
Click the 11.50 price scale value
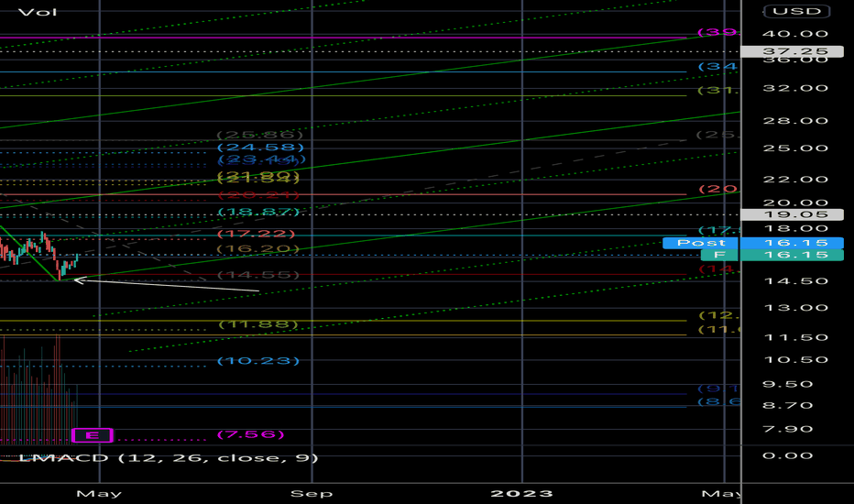tap(795, 338)
